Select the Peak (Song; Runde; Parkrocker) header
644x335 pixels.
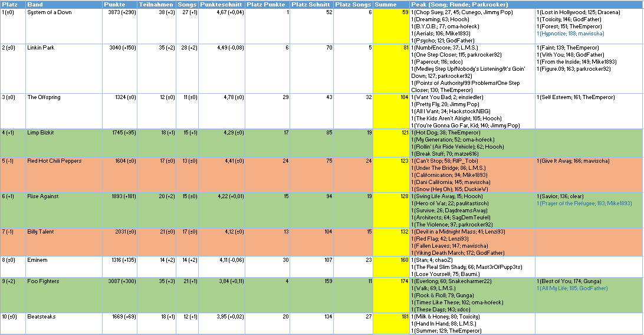[527, 5]
